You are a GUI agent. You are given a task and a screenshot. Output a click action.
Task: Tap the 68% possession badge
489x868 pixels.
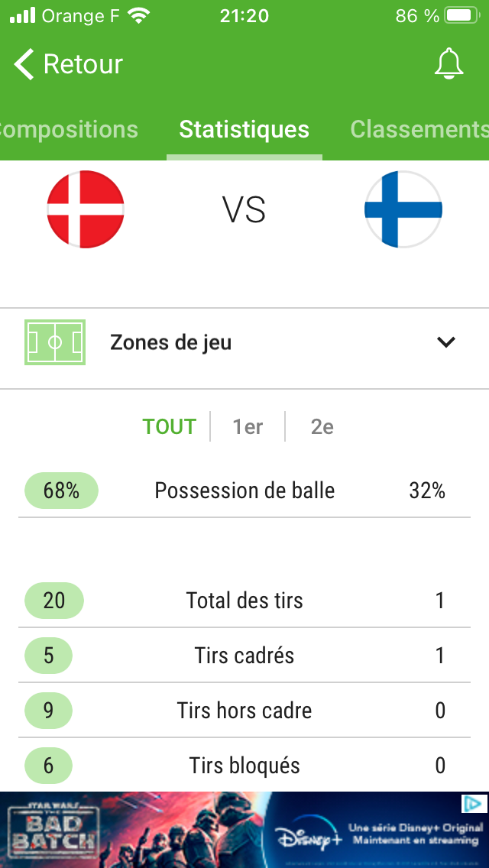(61, 491)
